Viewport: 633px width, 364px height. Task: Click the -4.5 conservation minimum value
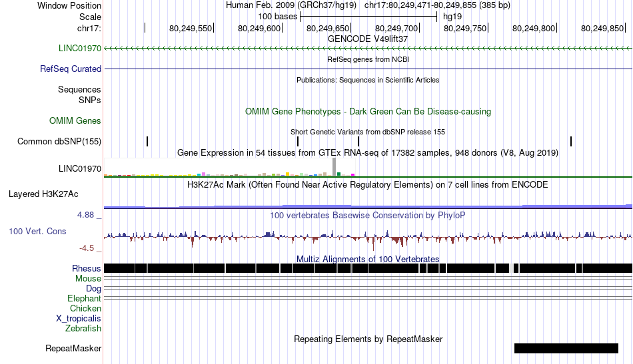87,248
